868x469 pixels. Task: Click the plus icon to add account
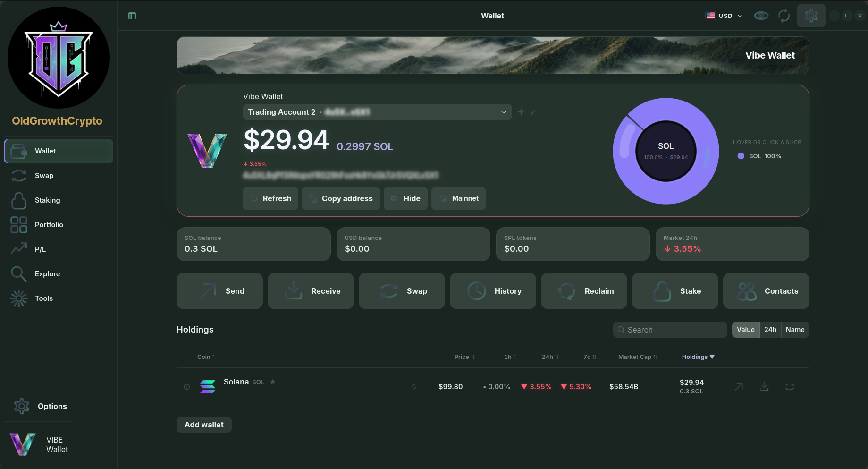point(521,112)
